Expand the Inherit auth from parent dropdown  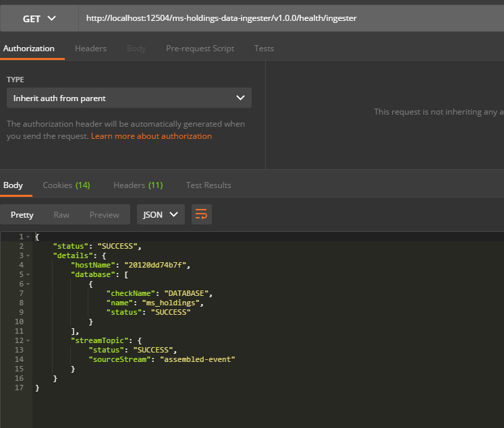point(129,98)
